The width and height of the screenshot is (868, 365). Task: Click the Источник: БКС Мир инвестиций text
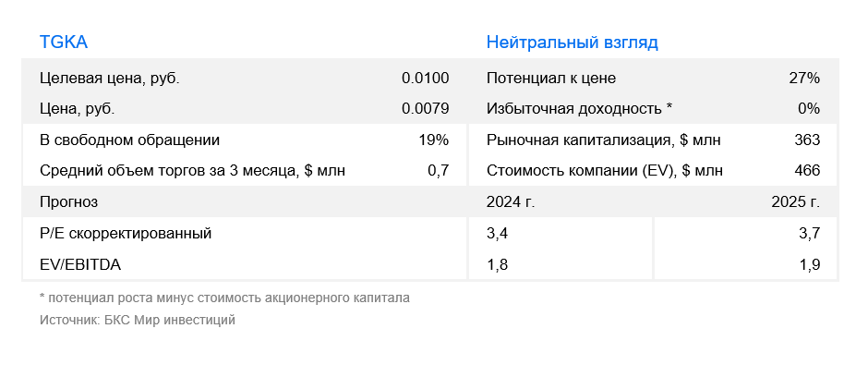tap(138, 320)
